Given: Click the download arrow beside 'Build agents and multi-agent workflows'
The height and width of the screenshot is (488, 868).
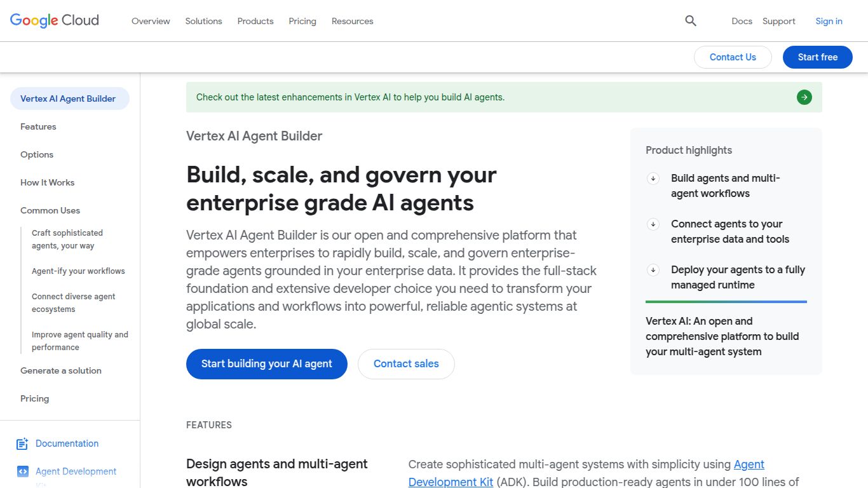Looking at the screenshot, I should pos(653,179).
